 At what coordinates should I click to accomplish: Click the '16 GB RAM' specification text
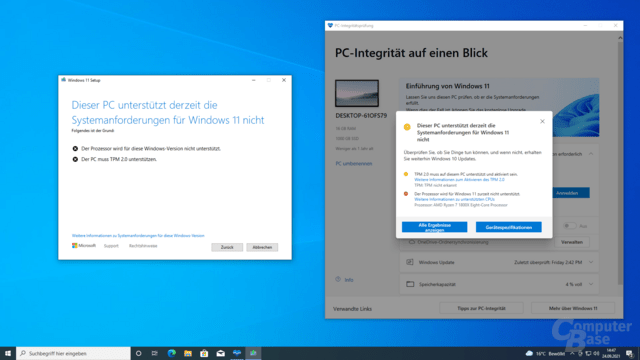(346, 129)
